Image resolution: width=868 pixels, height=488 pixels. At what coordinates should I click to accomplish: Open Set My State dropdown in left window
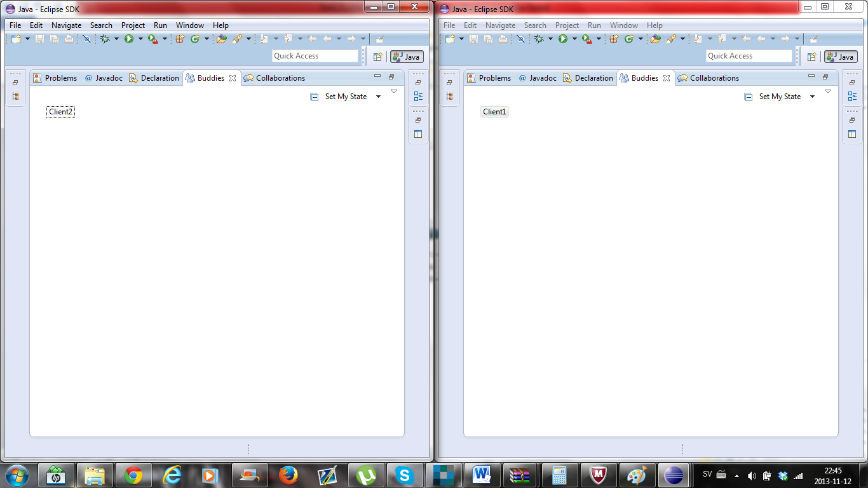[378, 97]
